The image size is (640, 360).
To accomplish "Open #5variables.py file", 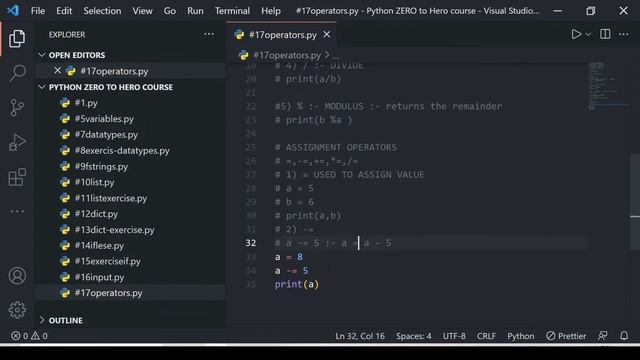I will [104, 119].
